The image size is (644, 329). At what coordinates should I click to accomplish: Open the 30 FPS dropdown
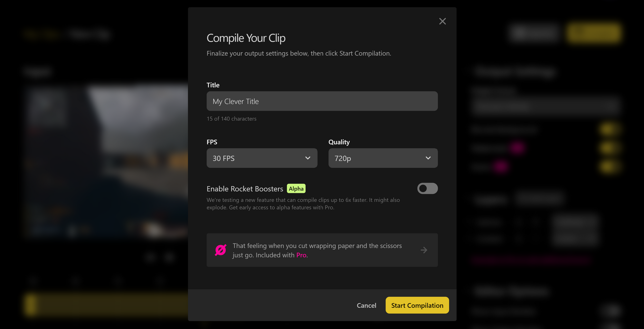click(x=262, y=158)
